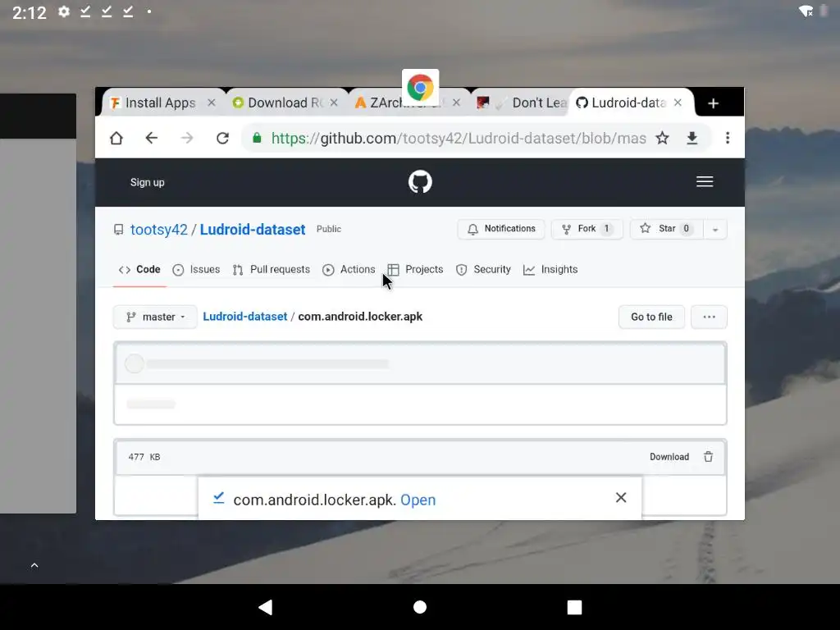Open the Pull requests tab
The width and height of the screenshot is (840, 630).
[x=271, y=269]
